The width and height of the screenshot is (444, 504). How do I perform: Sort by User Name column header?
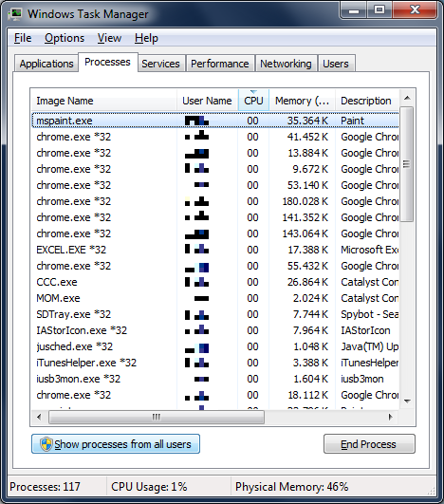pos(207,101)
